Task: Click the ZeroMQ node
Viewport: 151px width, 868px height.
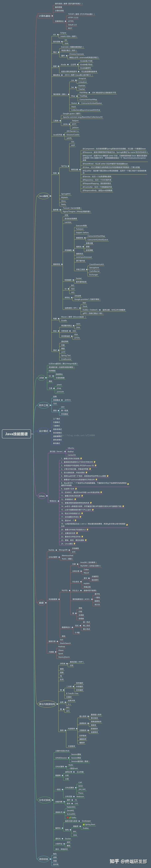Action: [x=70, y=810]
